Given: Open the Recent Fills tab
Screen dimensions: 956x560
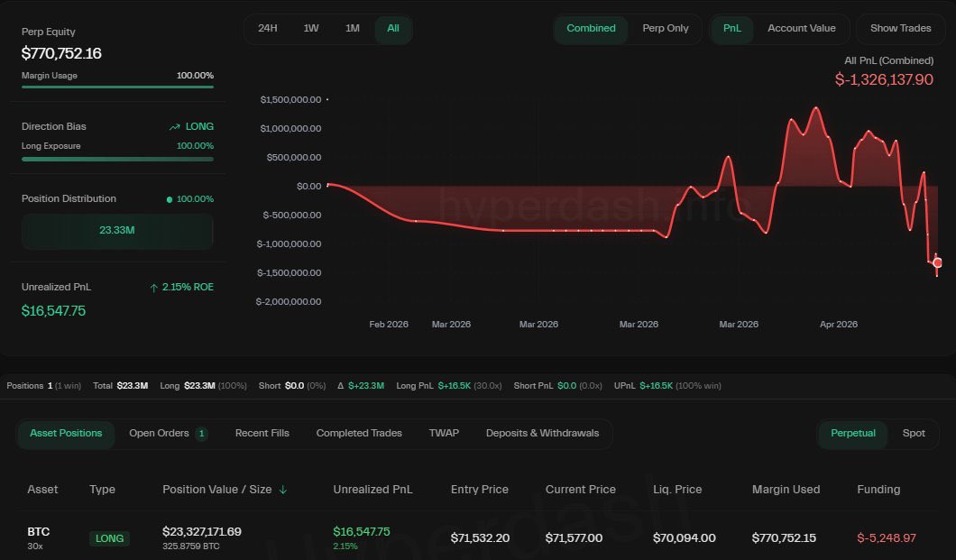Looking at the screenshot, I should (262, 434).
